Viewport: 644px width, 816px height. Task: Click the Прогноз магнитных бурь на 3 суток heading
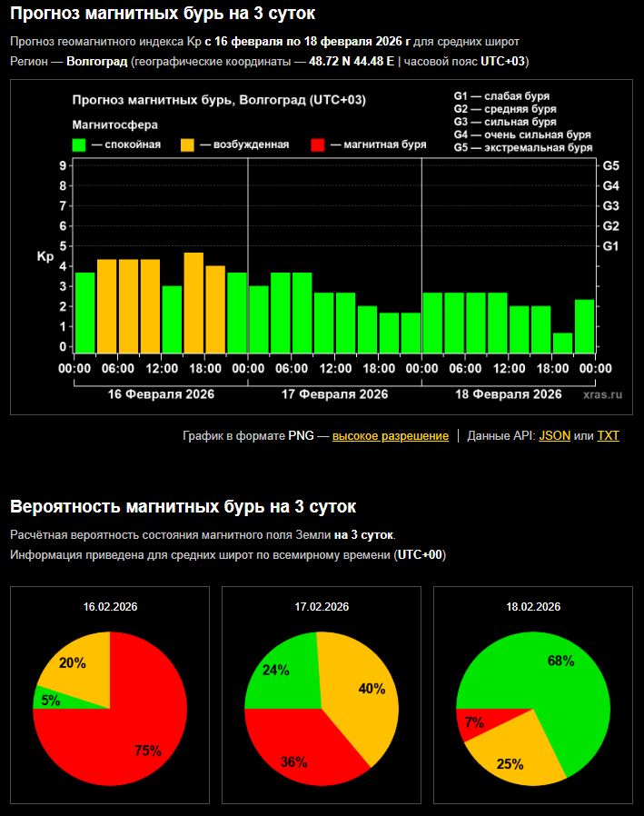point(163,14)
